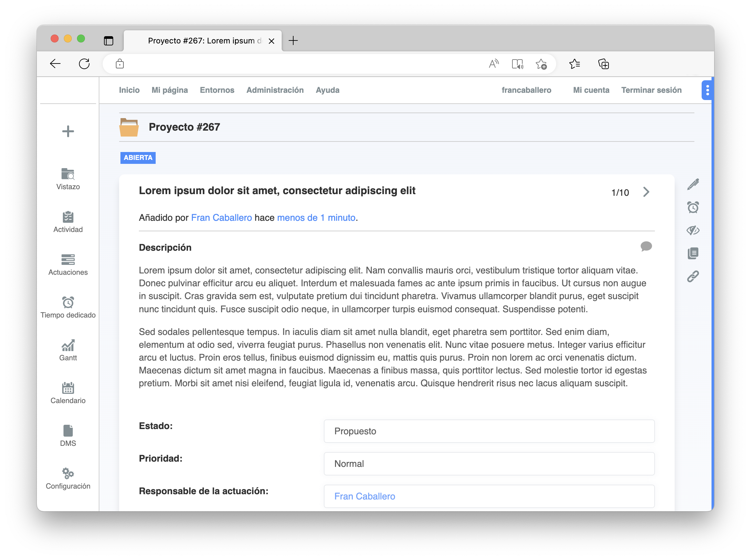This screenshot has height=560, width=751.
Task: Open the Entornos menu item
Action: pos(217,90)
